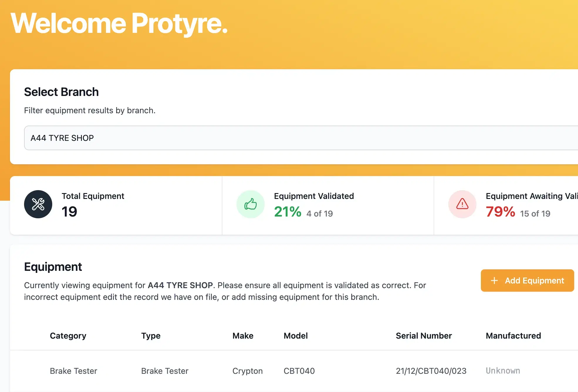Click the Type column header
This screenshot has width=578, height=392.
tap(151, 336)
